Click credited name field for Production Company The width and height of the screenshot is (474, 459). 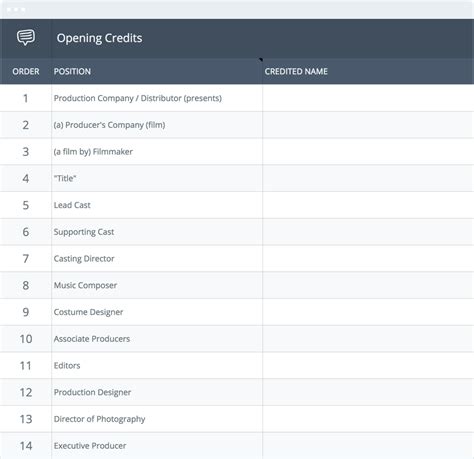[368, 98]
